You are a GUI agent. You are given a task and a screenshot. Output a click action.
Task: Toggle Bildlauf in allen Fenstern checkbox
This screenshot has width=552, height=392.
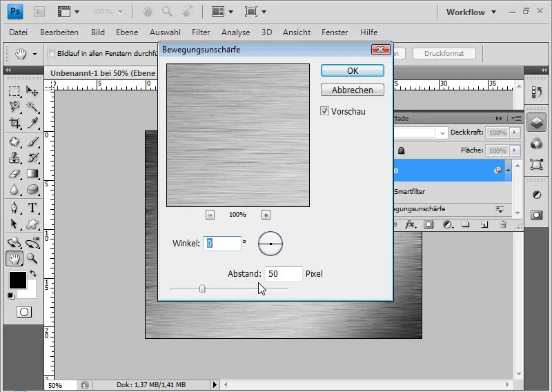click(51, 54)
